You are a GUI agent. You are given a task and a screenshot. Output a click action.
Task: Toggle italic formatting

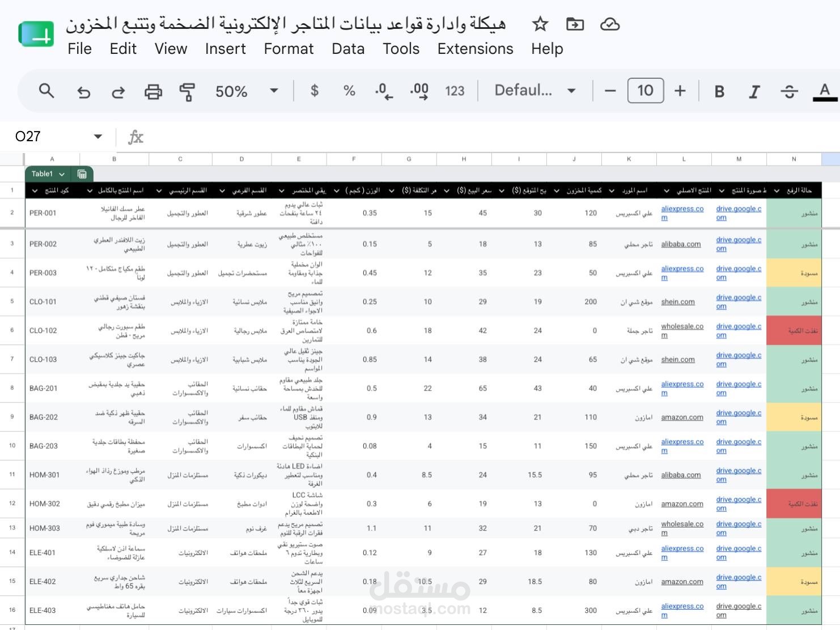tap(754, 91)
